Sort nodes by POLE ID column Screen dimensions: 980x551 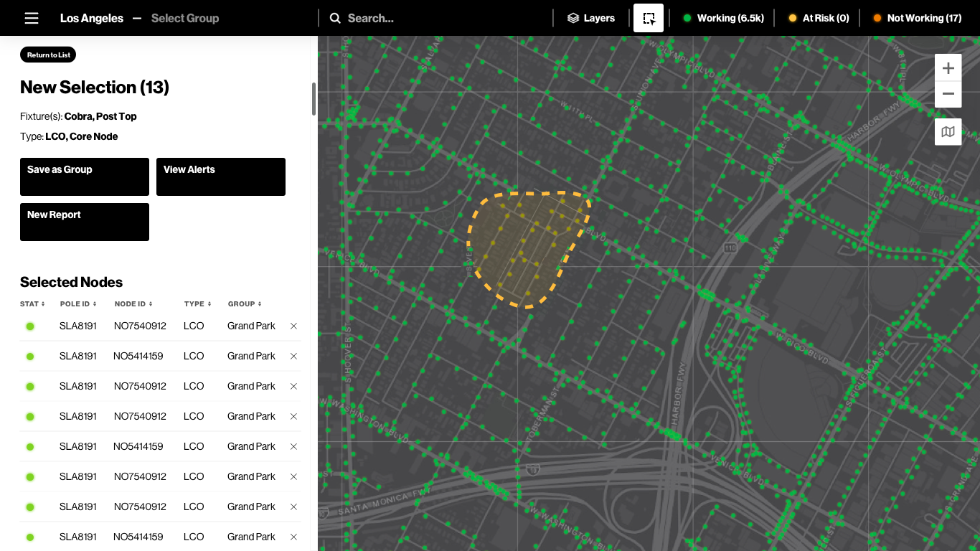pyautogui.click(x=78, y=304)
